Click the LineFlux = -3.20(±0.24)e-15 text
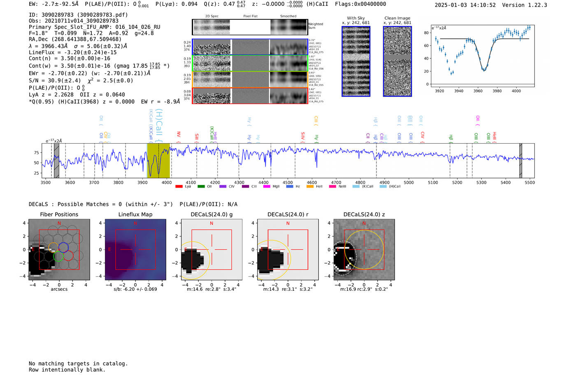 (73, 52)
